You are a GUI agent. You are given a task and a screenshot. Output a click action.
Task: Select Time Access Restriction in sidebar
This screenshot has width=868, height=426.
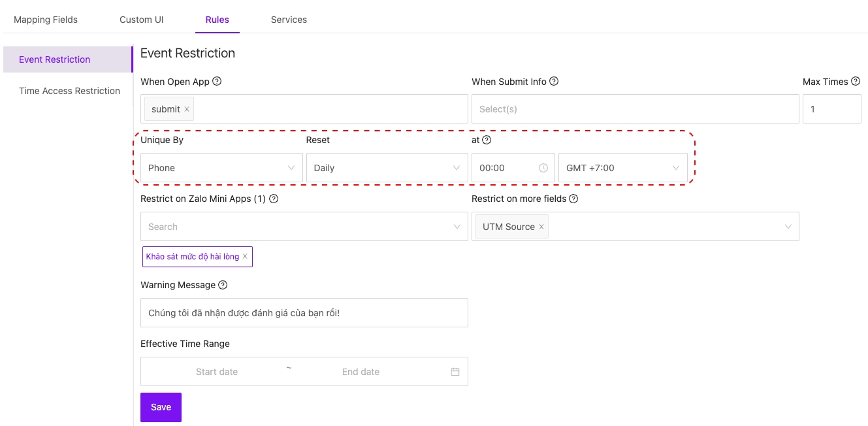pyautogui.click(x=69, y=91)
